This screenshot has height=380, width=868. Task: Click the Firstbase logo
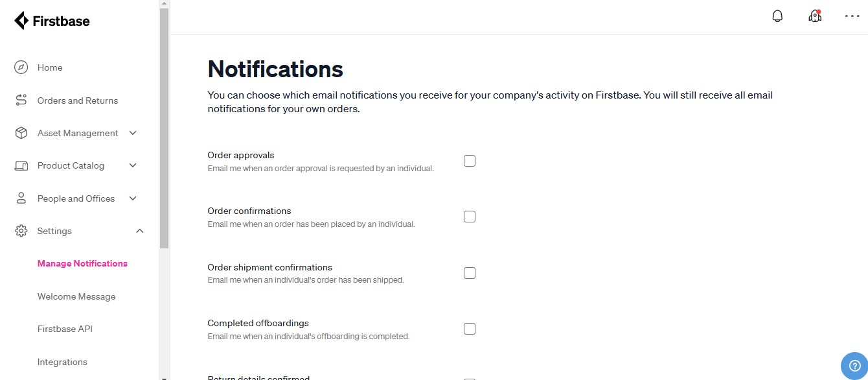coord(52,21)
